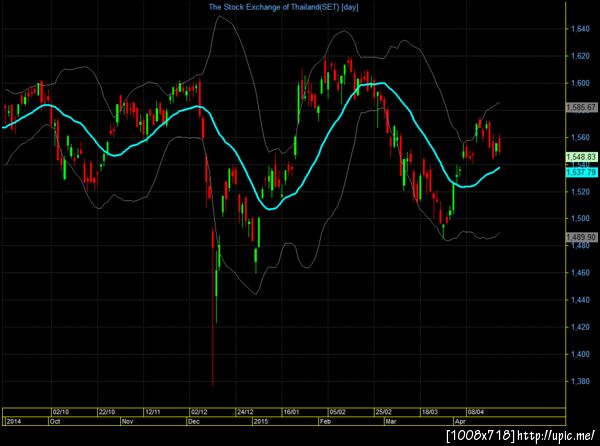Select the Oct month label
Screen dimensions: 600x446
[55, 422]
